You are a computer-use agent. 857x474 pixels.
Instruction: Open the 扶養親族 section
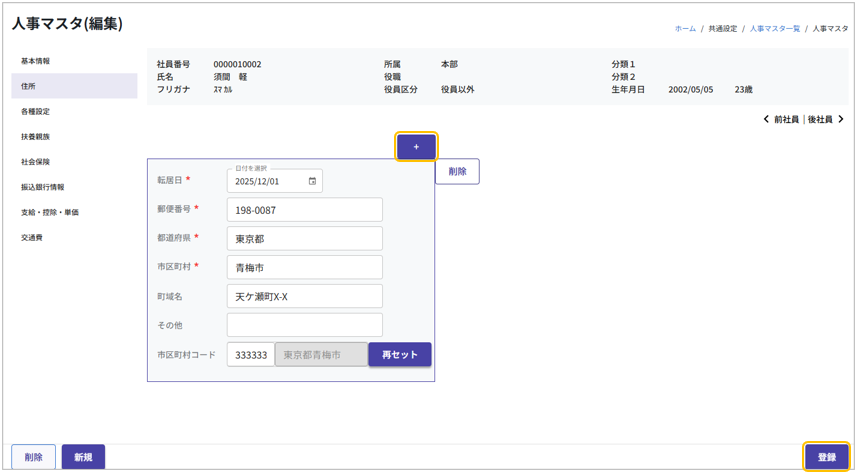36,136
